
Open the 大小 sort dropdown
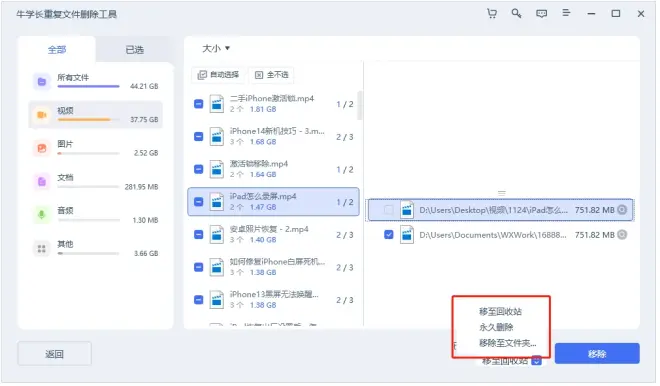216,48
